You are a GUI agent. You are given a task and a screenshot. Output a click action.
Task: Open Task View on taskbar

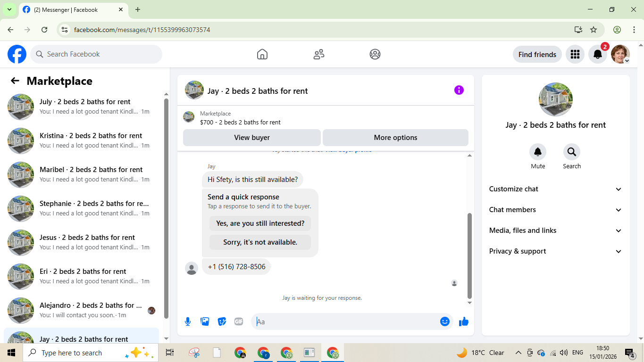click(x=170, y=353)
